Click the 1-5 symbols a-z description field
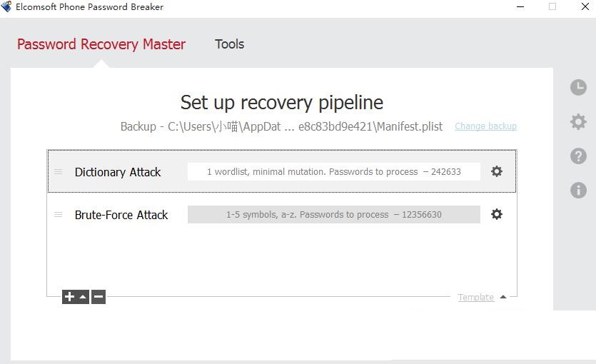This screenshot has width=596, height=364. click(x=333, y=214)
